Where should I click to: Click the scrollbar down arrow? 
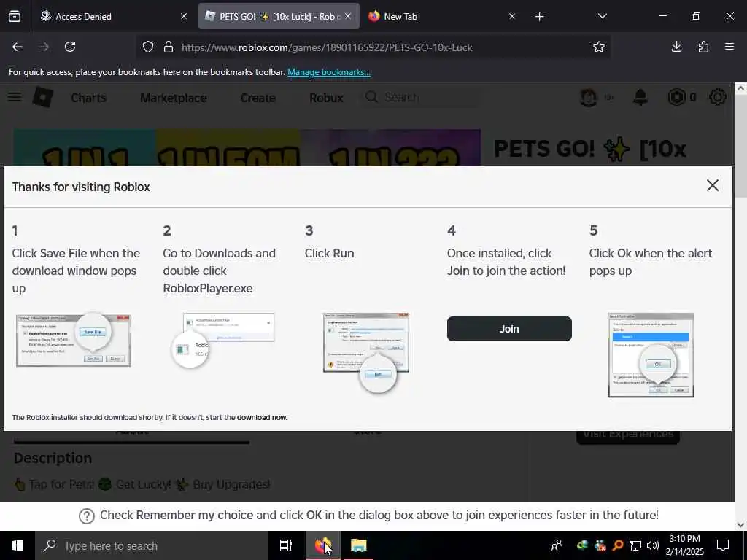(740, 525)
